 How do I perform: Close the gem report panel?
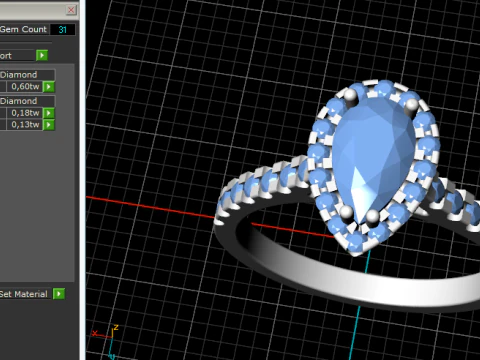click(x=71, y=10)
